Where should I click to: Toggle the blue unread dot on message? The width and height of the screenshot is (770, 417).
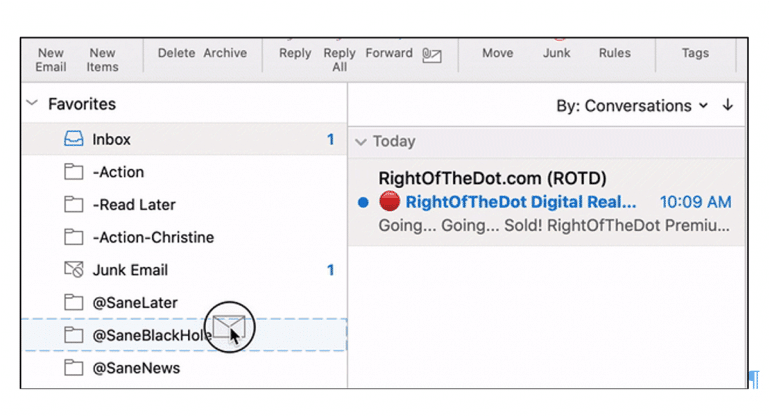pyautogui.click(x=363, y=203)
